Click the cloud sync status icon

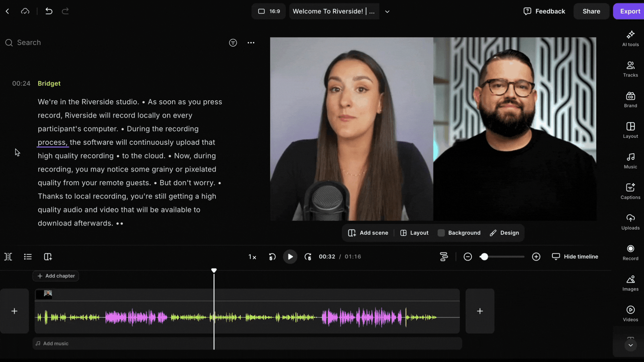coord(25,11)
